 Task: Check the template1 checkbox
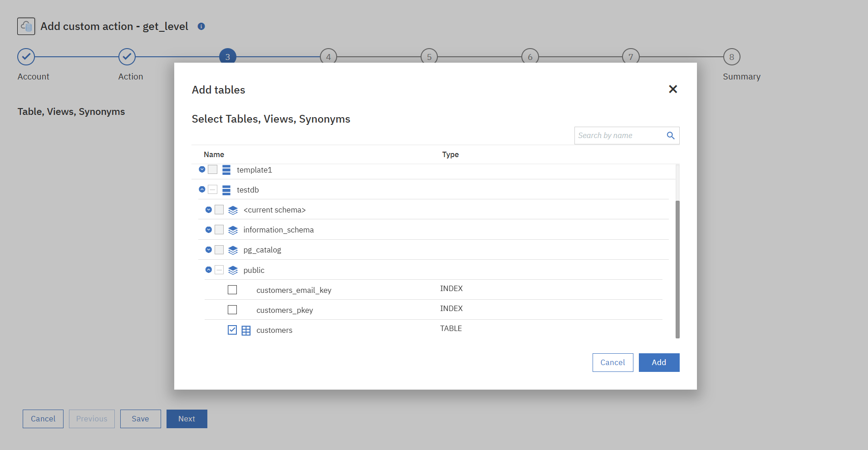pyautogui.click(x=213, y=169)
